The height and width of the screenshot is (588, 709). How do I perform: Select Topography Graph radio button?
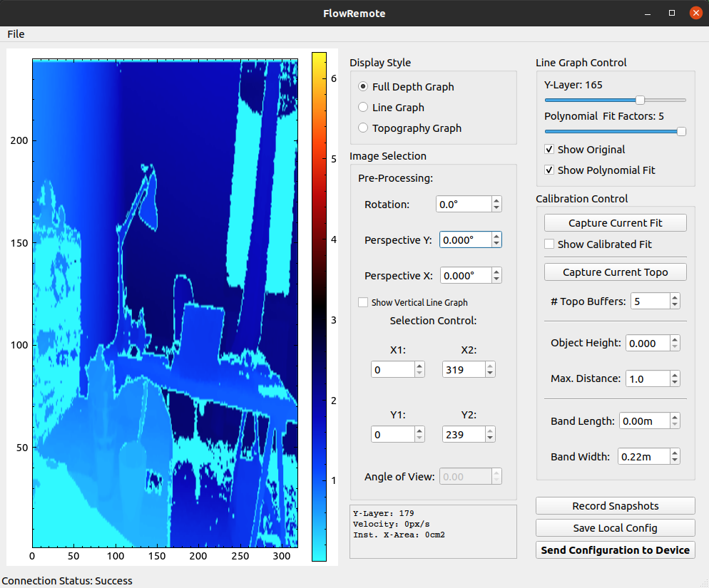coord(364,128)
